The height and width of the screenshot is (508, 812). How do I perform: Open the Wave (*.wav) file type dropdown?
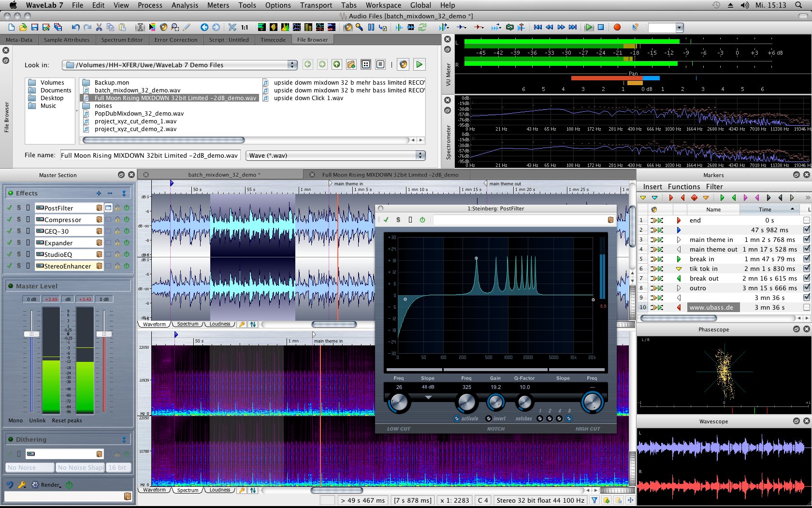pyautogui.click(x=420, y=155)
